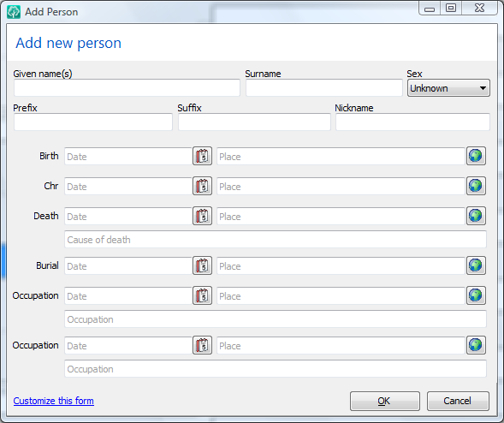
Task: Select the Surname text field
Action: point(324,88)
